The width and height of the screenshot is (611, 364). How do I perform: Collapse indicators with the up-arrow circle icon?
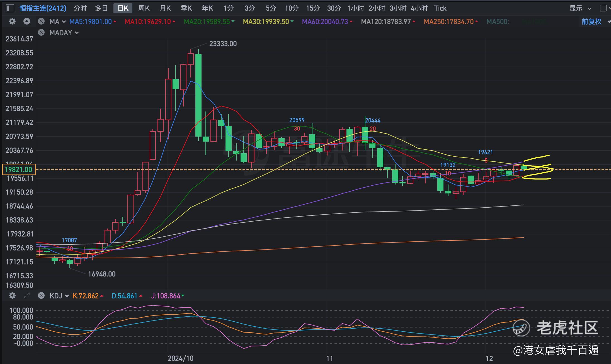point(27,21)
